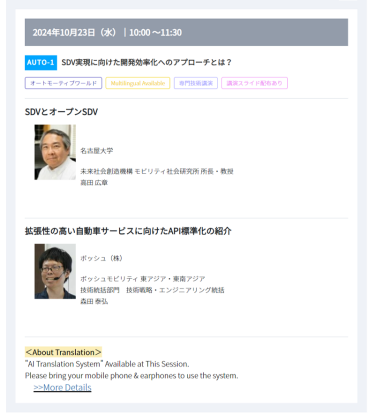Click the speaker name 森田 泰弘

point(94,301)
